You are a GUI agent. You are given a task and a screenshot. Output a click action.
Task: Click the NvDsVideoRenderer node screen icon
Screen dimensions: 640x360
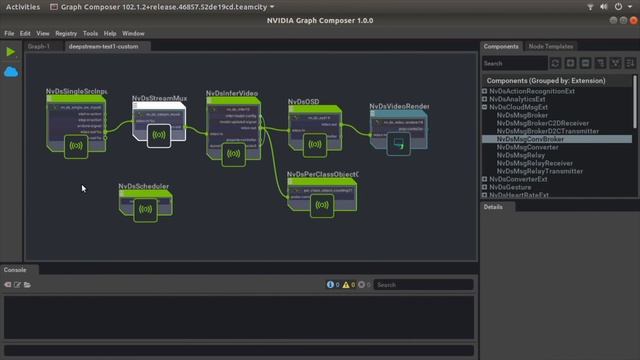[398, 144]
